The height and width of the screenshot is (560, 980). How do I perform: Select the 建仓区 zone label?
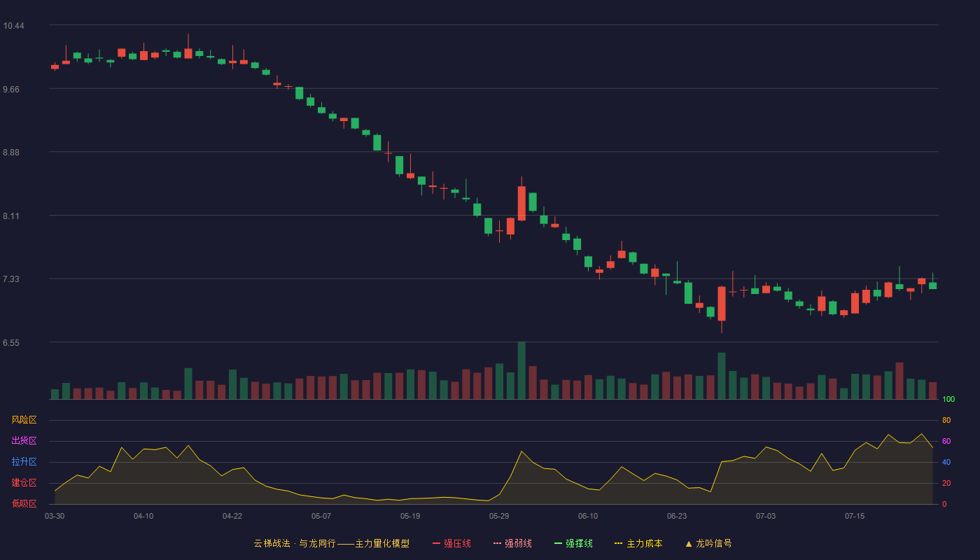tap(24, 483)
